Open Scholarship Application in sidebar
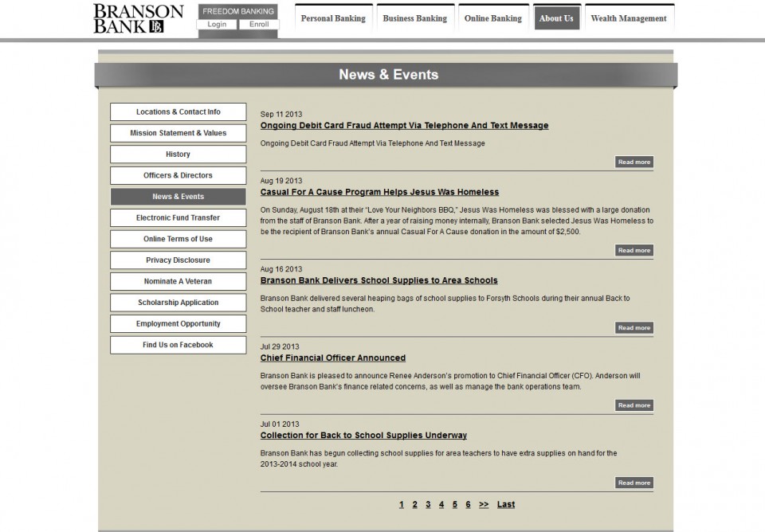765x532 pixels. point(178,303)
